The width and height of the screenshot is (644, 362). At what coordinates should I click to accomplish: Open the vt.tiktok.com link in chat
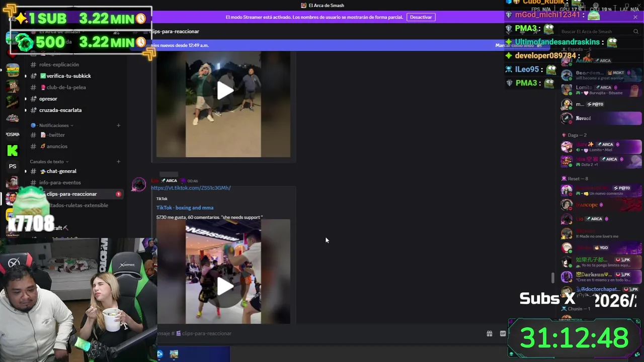coord(191,188)
